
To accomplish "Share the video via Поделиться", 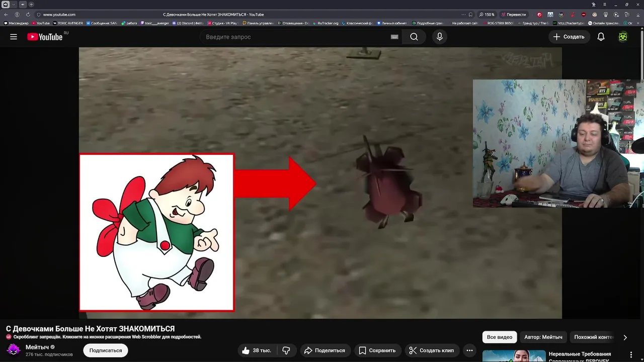I will point(325,350).
